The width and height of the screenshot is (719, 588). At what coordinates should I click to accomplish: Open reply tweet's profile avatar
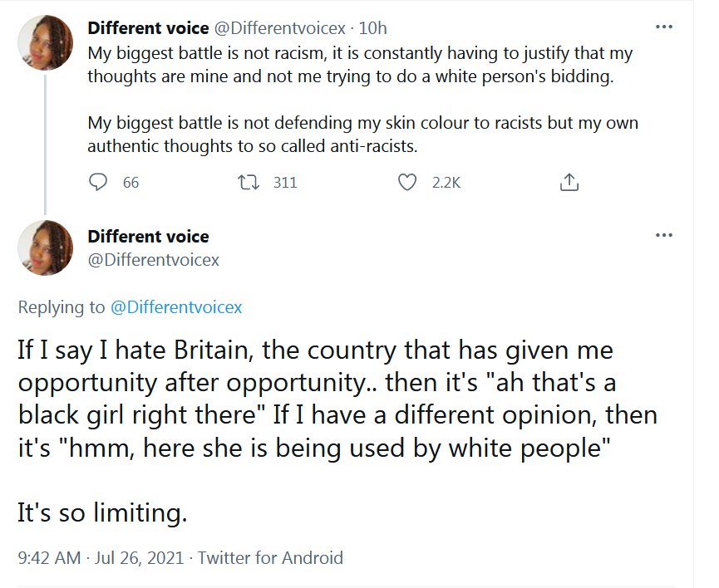pyautogui.click(x=45, y=247)
